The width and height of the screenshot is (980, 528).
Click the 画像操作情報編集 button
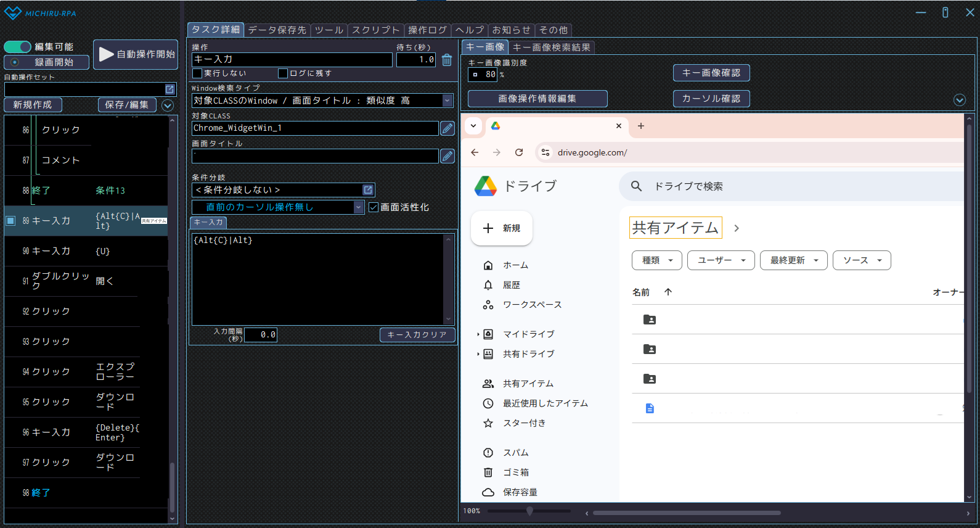[537, 99]
